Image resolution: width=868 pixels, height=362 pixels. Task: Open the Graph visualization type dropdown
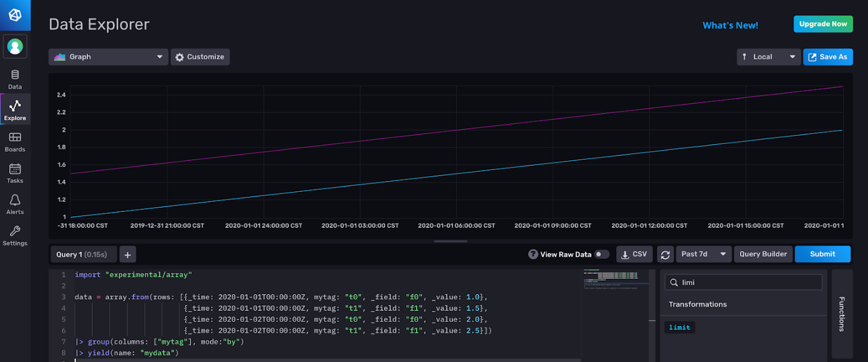click(108, 56)
